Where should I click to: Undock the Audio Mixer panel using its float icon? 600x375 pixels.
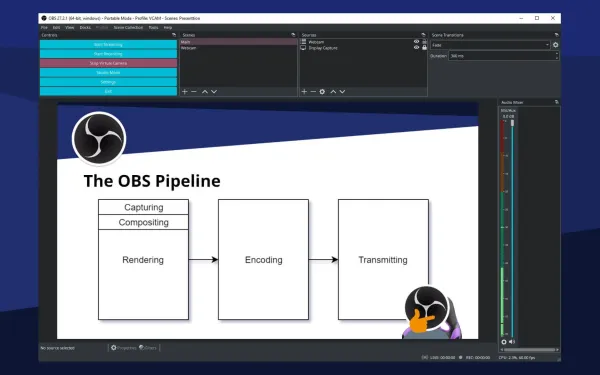(x=556, y=102)
